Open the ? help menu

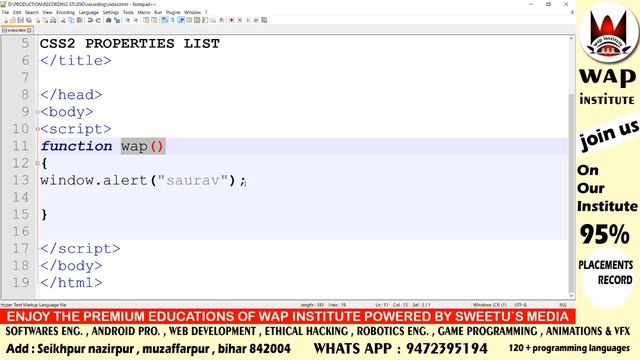point(206,12)
